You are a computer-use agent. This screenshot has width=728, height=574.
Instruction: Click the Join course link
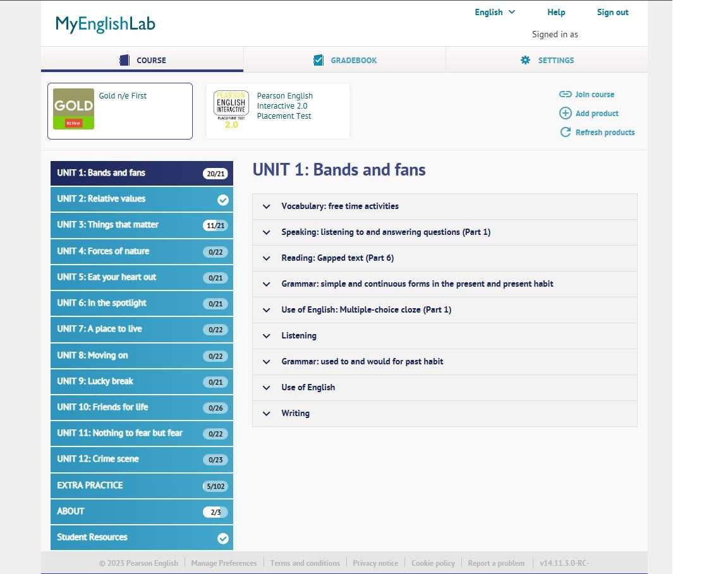[x=594, y=94]
